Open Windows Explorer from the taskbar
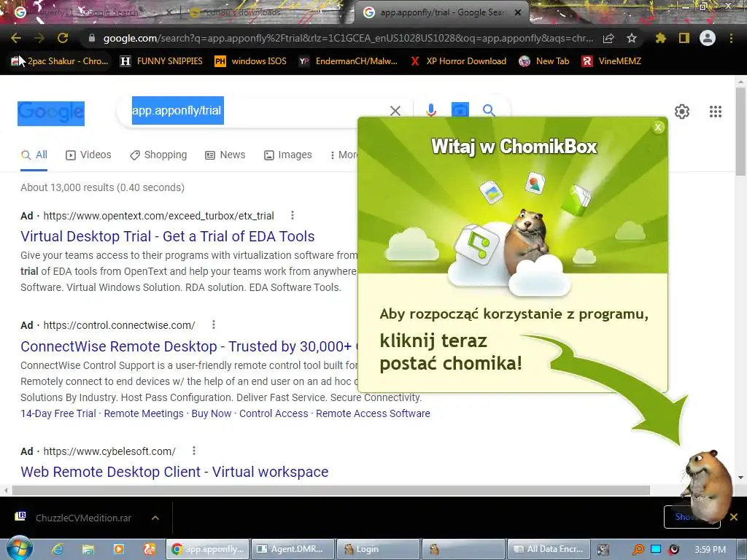Viewport: 747px width, 560px height. (x=88, y=550)
